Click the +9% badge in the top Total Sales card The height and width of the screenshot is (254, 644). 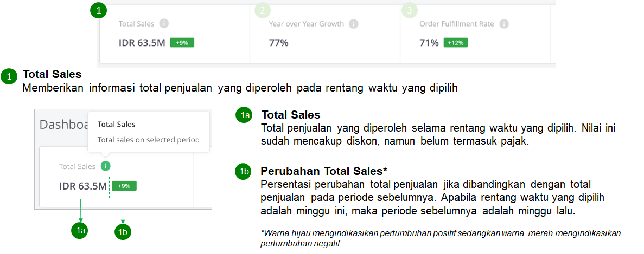tap(182, 43)
